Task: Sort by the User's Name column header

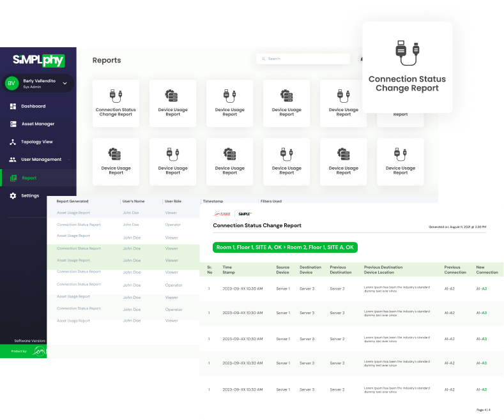Action: click(134, 201)
